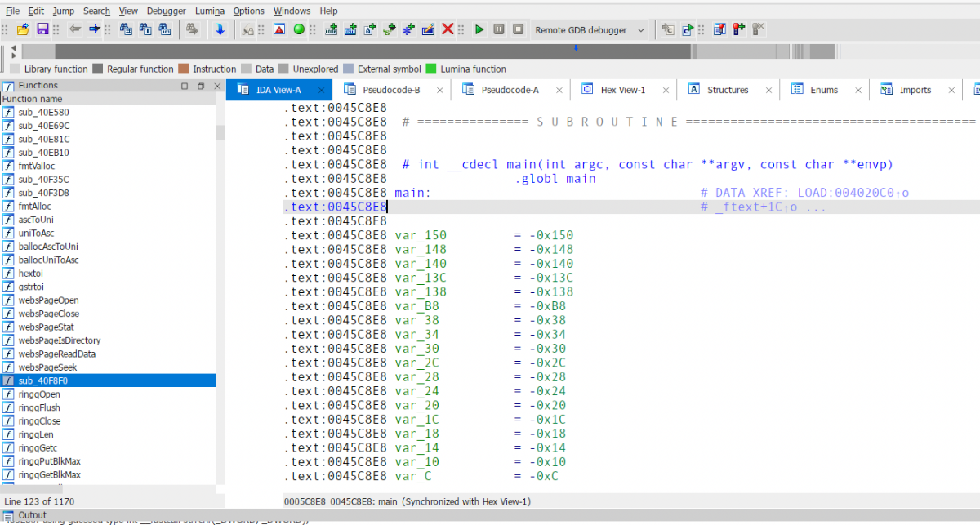The image size is (980, 525).
Task: Search for immediate value binoculars icon
Action: click(126, 29)
